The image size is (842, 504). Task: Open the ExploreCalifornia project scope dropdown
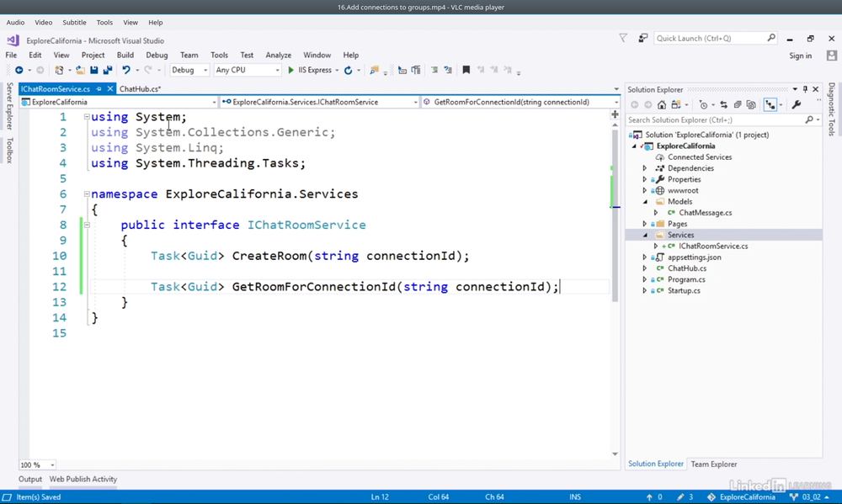(x=118, y=102)
